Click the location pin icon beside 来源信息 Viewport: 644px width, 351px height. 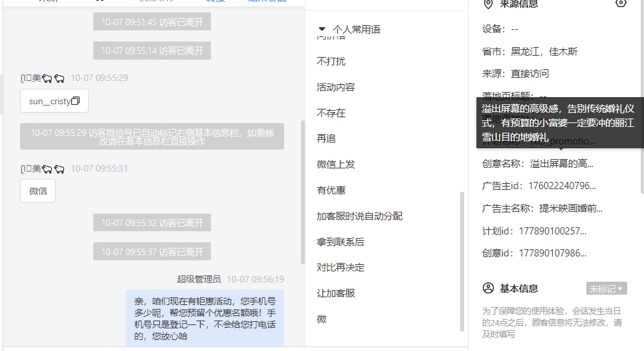pyautogui.click(x=488, y=4)
